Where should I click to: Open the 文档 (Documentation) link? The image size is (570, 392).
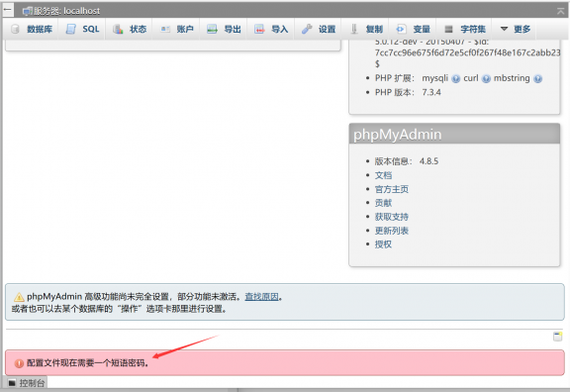(x=383, y=175)
